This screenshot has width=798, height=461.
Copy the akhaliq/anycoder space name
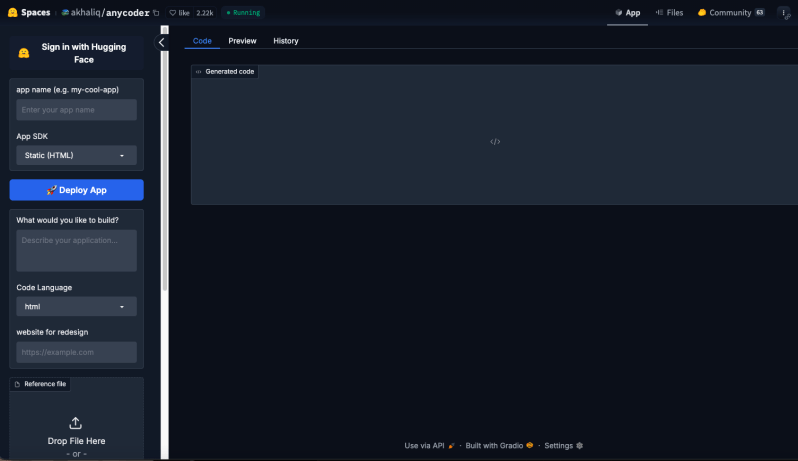point(156,13)
